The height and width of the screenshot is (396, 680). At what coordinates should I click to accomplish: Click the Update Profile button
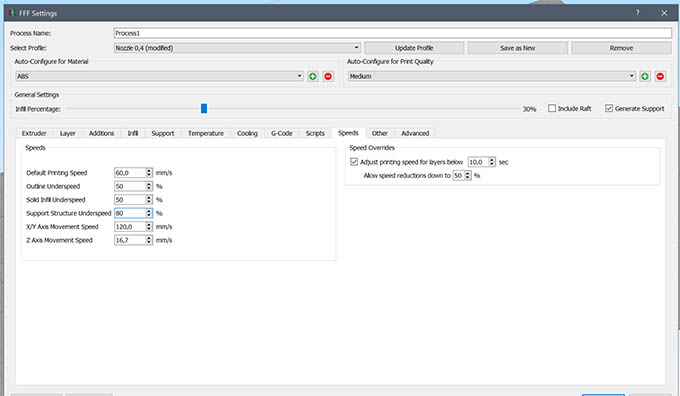click(x=414, y=48)
